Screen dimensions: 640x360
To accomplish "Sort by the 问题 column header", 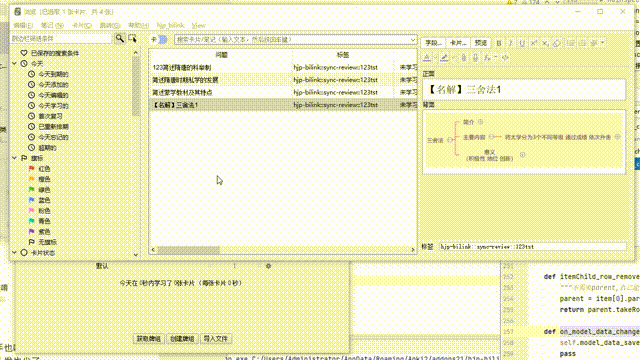I will (x=221, y=55).
